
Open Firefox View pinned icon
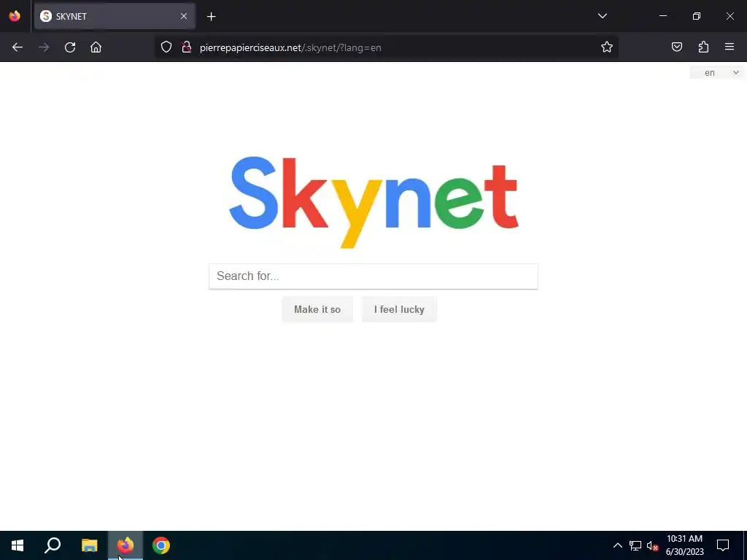pos(15,16)
